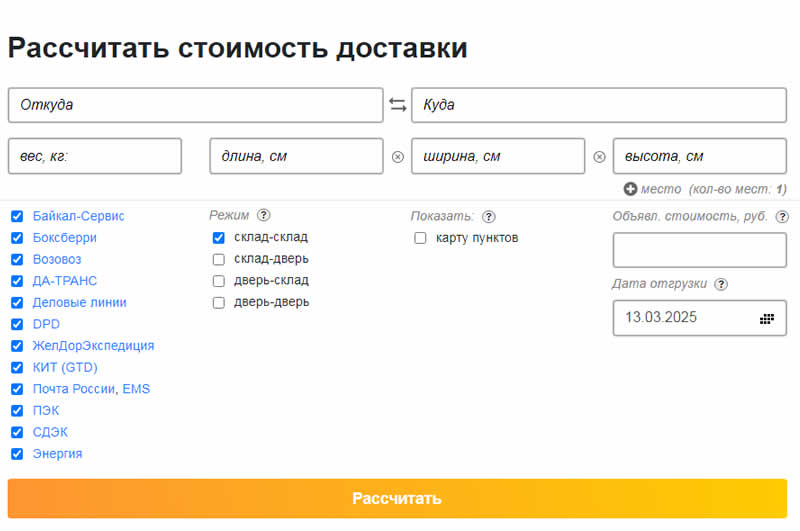Focus the declared value input field
This screenshot has height=531, width=800.
tap(699, 250)
